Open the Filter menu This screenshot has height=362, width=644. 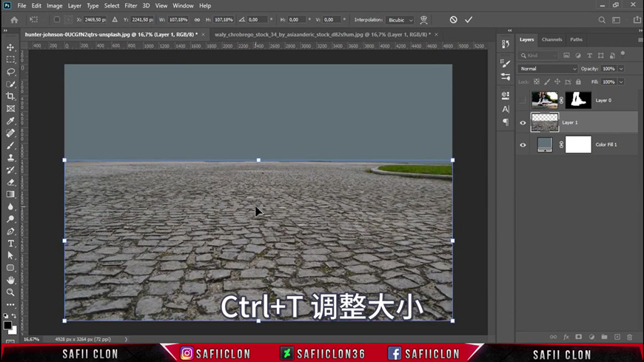click(130, 6)
